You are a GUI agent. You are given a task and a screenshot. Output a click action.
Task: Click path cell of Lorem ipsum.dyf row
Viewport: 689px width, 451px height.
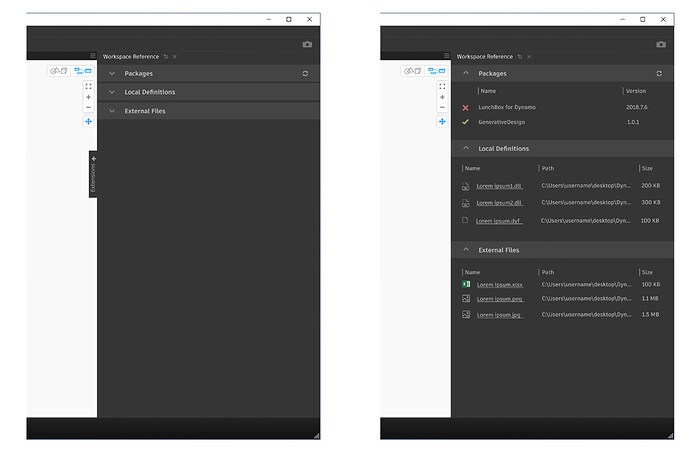tap(585, 221)
